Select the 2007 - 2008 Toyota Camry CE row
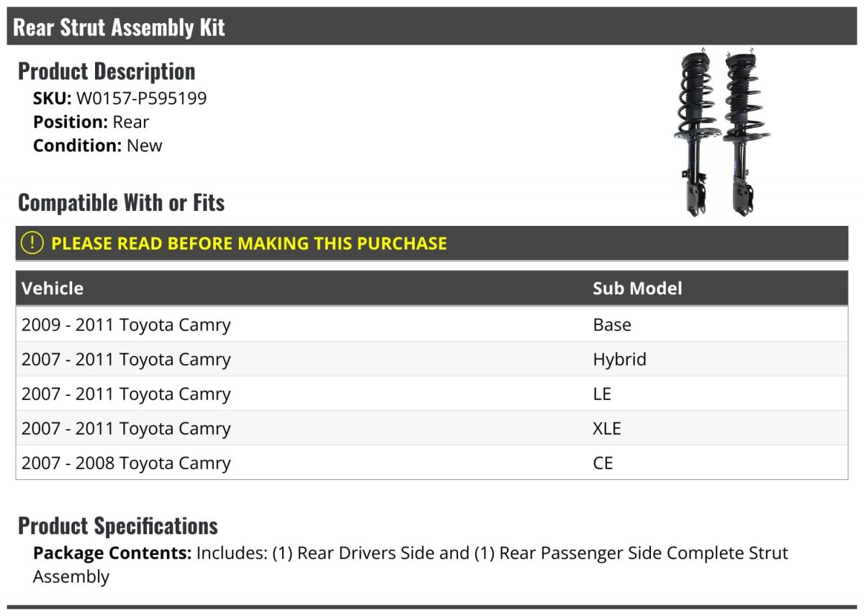 point(432,463)
